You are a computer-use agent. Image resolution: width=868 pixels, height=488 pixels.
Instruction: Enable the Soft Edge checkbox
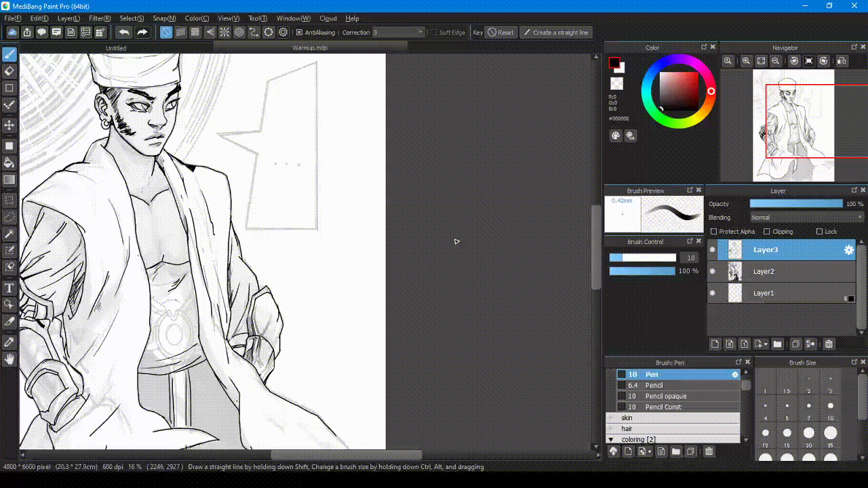pyautogui.click(x=433, y=32)
